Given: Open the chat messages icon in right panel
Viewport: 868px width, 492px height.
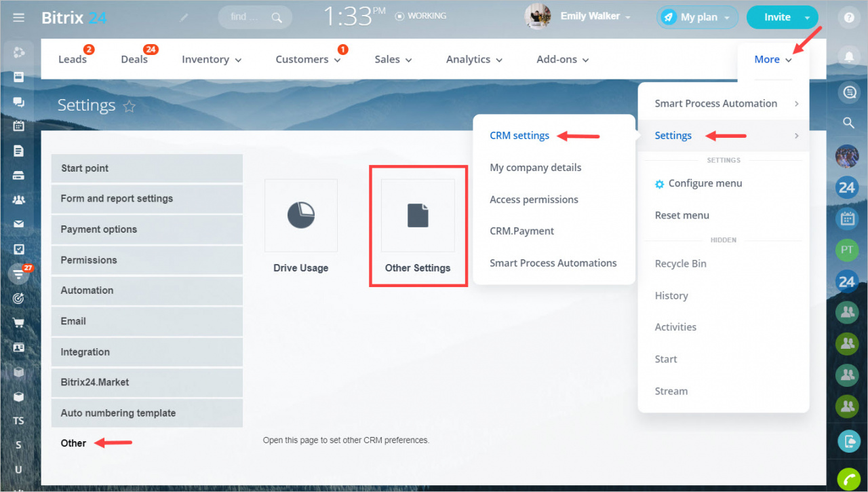Looking at the screenshot, I should coord(848,92).
